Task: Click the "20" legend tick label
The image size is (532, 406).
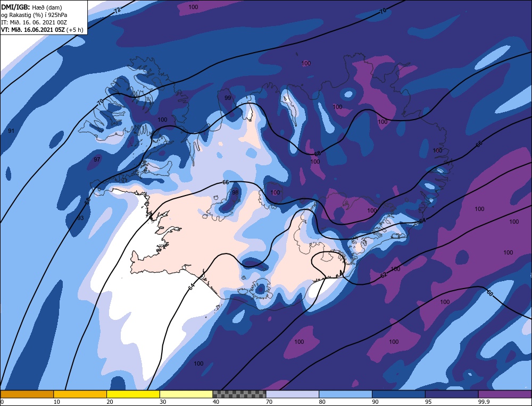Action: click(110, 402)
